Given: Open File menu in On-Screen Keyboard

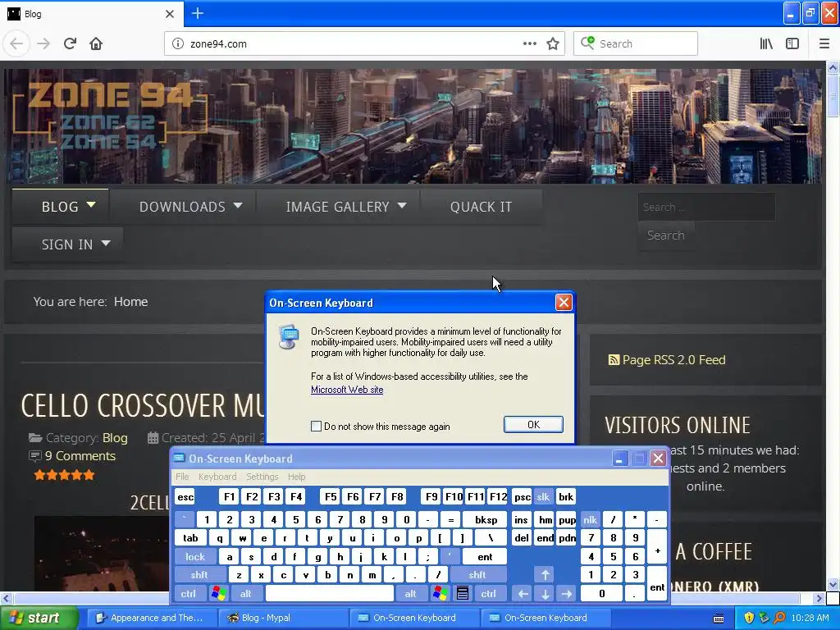Looking at the screenshot, I should coord(182,477).
